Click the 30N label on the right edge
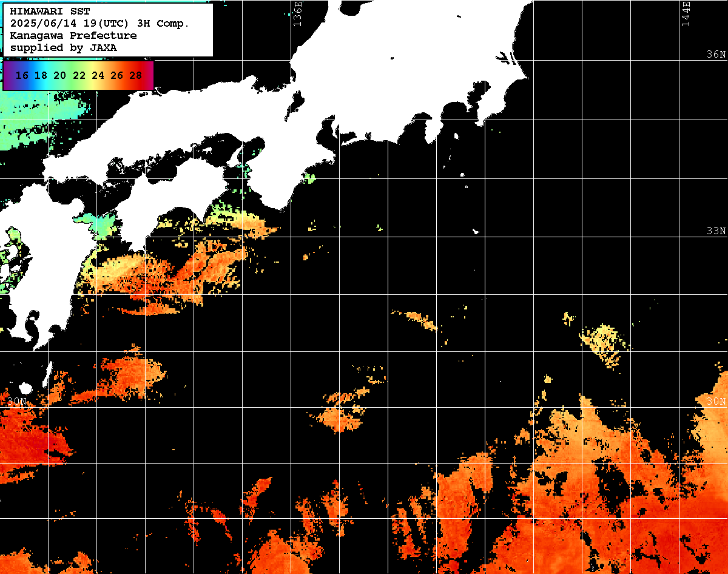The height and width of the screenshot is (574, 728). [x=716, y=402]
